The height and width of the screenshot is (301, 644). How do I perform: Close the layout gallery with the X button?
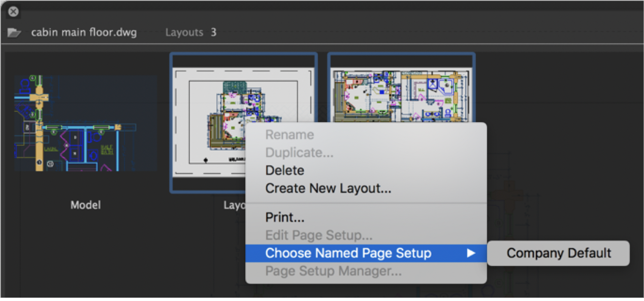(x=14, y=11)
